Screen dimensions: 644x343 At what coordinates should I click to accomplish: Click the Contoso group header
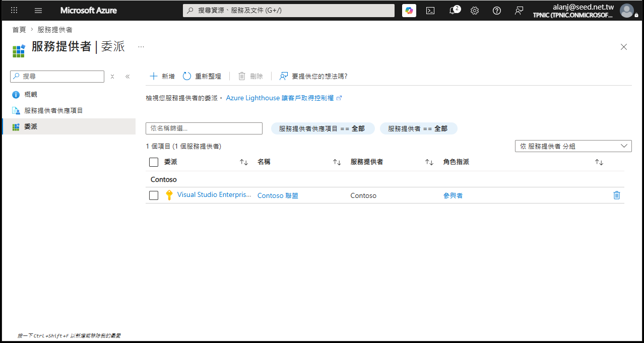coord(164,179)
